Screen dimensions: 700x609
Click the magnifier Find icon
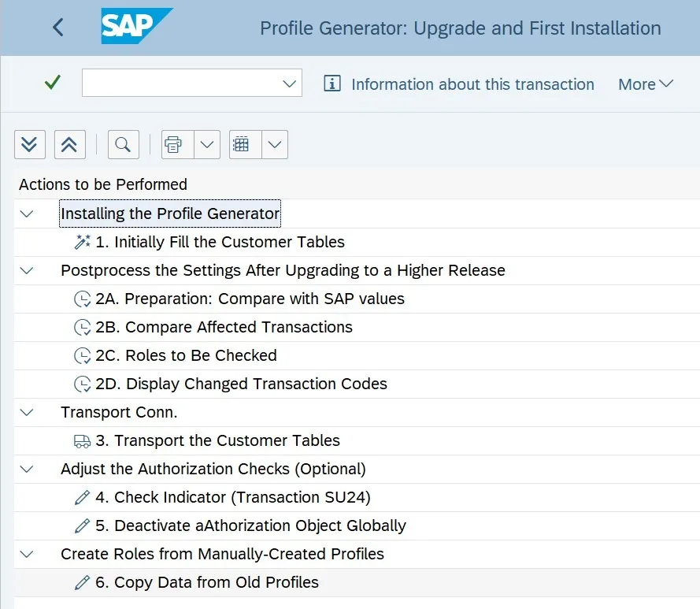point(122,144)
